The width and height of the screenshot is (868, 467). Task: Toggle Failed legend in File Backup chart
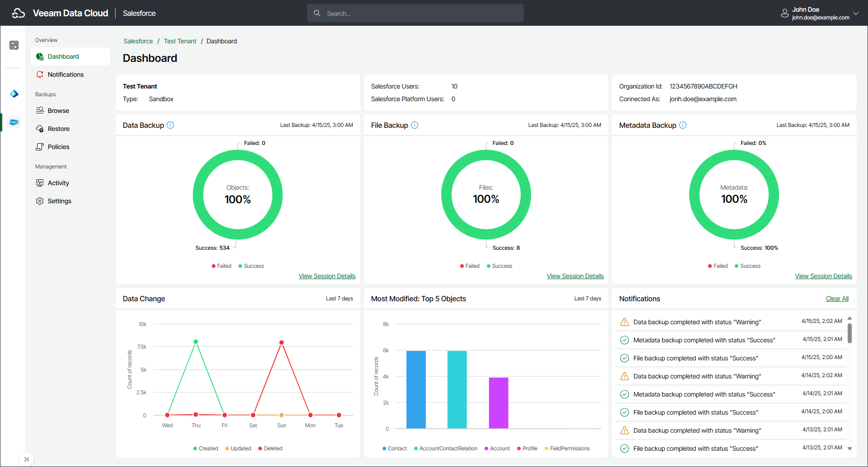click(470, 266)
